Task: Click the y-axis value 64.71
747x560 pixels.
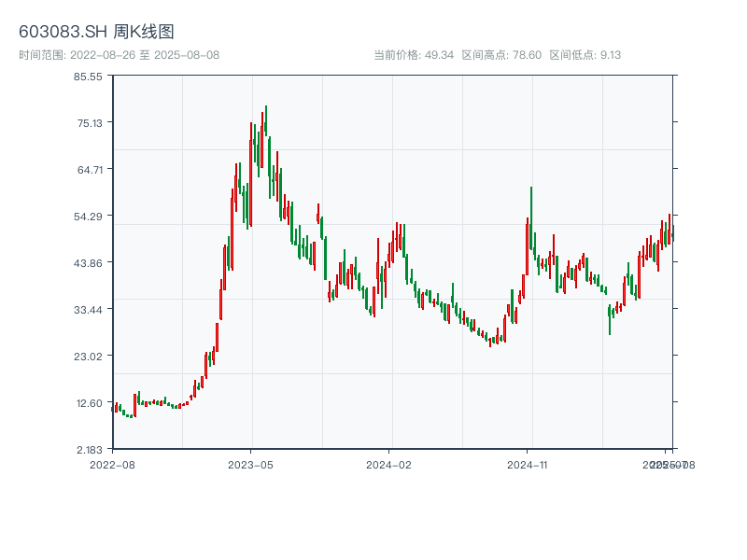Action: (90, 170)
